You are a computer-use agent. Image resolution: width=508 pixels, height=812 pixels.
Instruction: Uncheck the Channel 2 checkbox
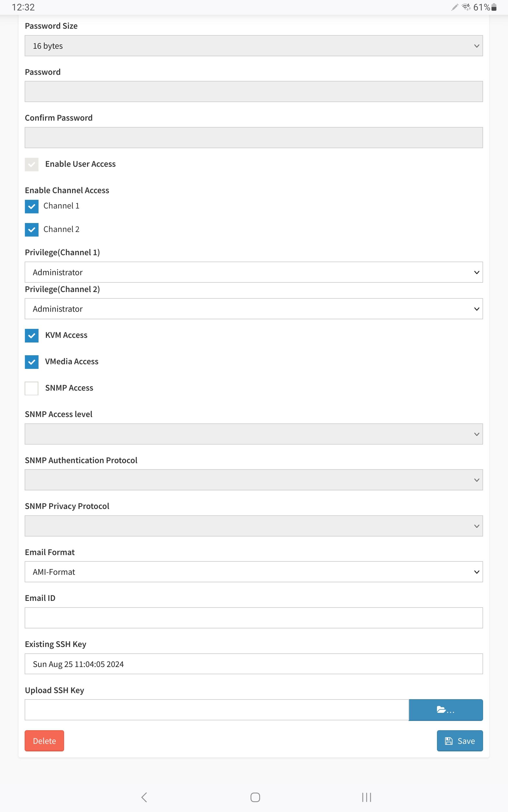click(x=32, y=230)
